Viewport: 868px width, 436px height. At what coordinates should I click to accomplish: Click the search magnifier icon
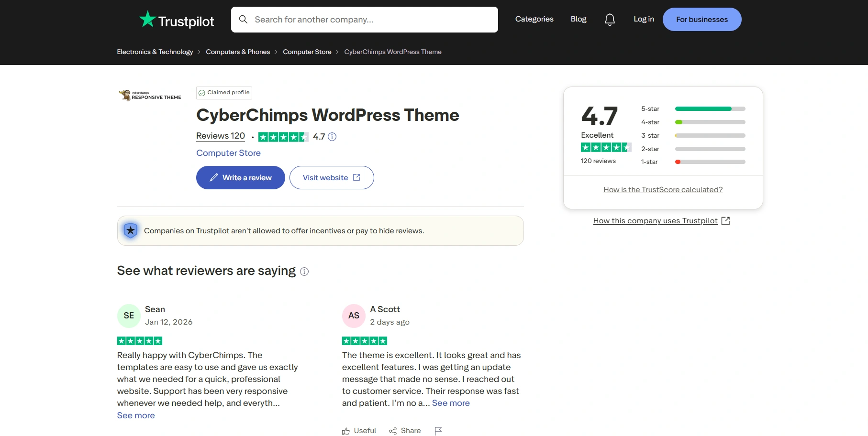(x=243, y=19)
